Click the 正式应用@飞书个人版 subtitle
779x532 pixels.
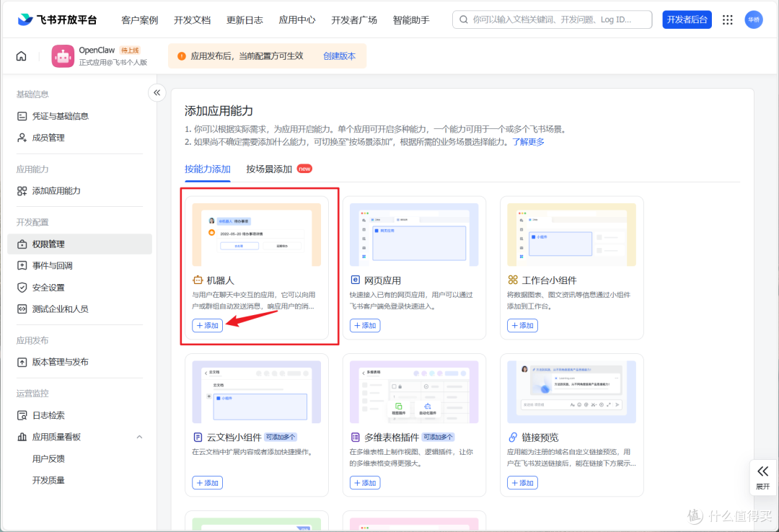(113, 63)
